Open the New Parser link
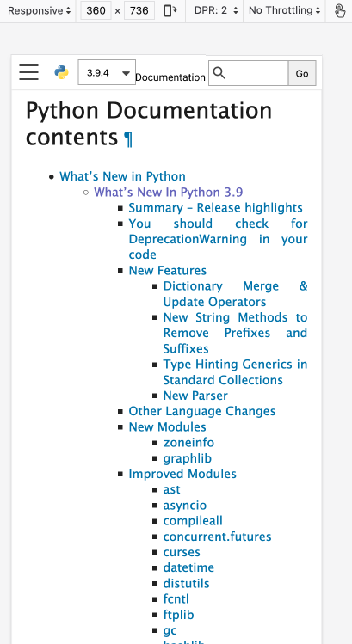This screenshot has height=644, width=352. click(x=195, y=396)
